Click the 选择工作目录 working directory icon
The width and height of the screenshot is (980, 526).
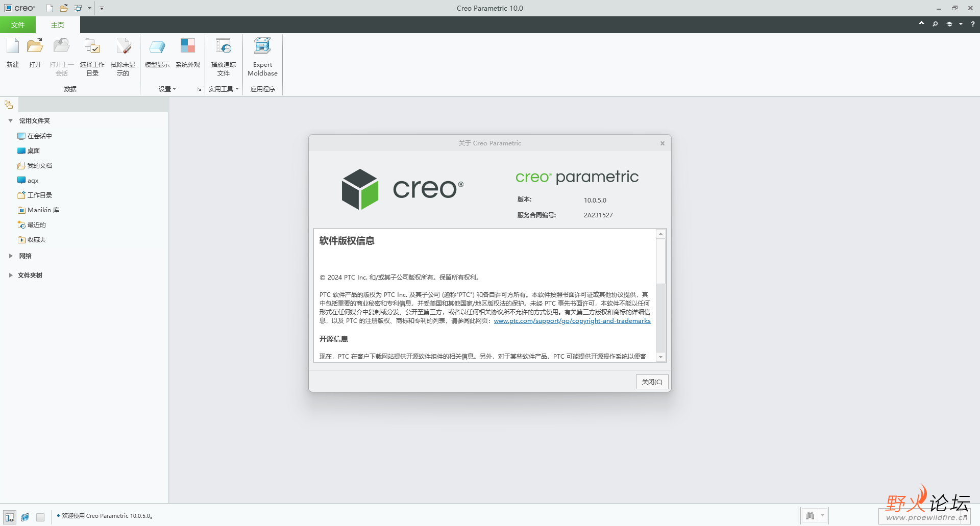click(x=92, y=46)
